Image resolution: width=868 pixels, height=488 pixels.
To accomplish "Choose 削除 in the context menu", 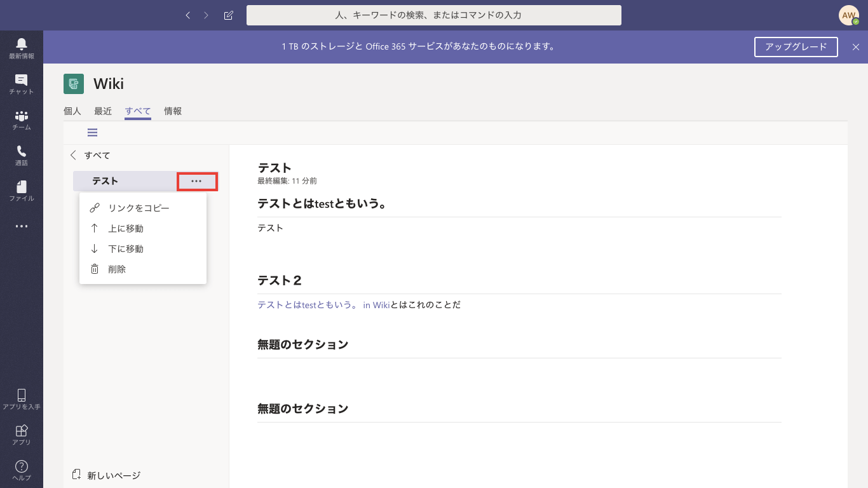I will tap(117, 269).
